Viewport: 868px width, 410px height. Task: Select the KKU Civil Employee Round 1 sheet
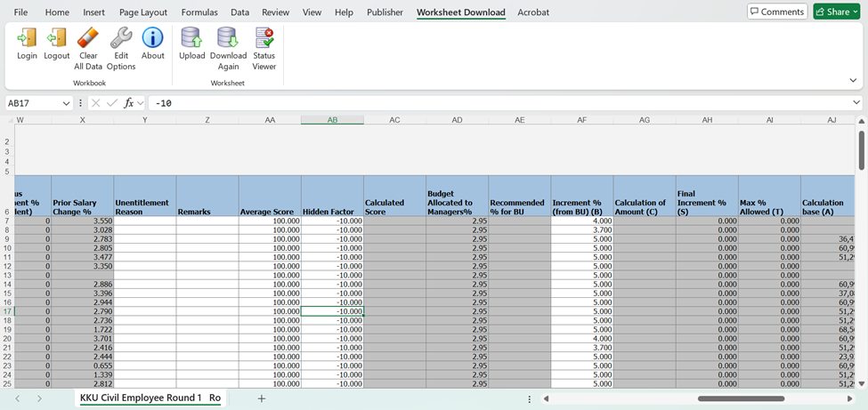point(141,398)
